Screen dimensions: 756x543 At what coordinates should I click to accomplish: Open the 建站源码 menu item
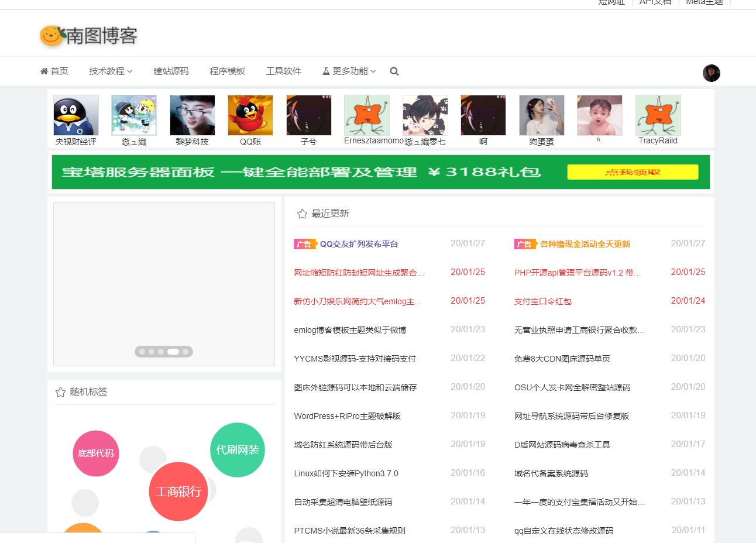[171, 71]
